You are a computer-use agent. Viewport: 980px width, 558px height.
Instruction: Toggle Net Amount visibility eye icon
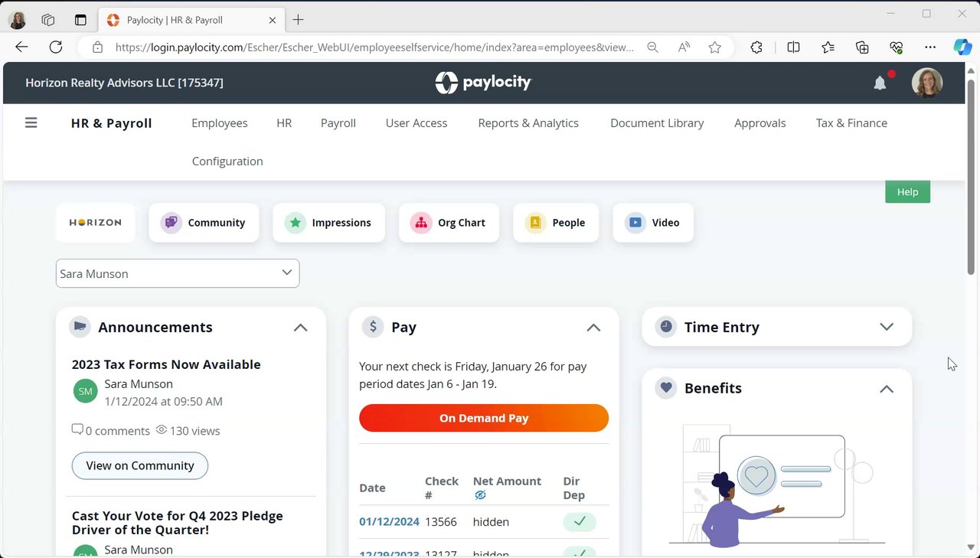480,496
